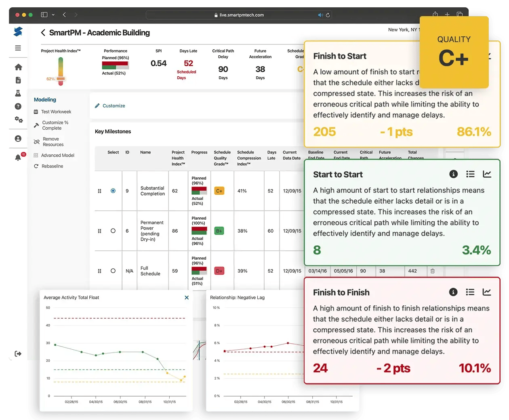
Task: Open the trend chart icon on the Finish to Finish card
Action: pos(487,292)
